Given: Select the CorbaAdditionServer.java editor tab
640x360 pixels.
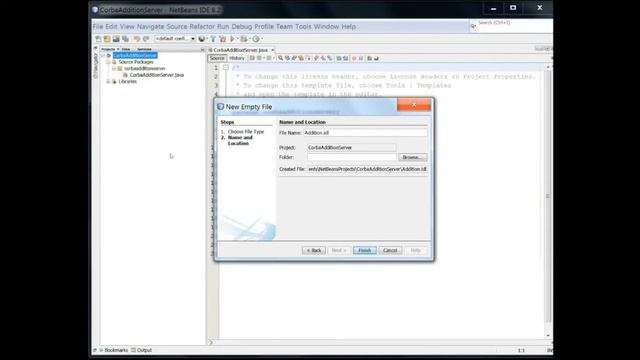Looking at the screenshot, I should tap(240, 50).
